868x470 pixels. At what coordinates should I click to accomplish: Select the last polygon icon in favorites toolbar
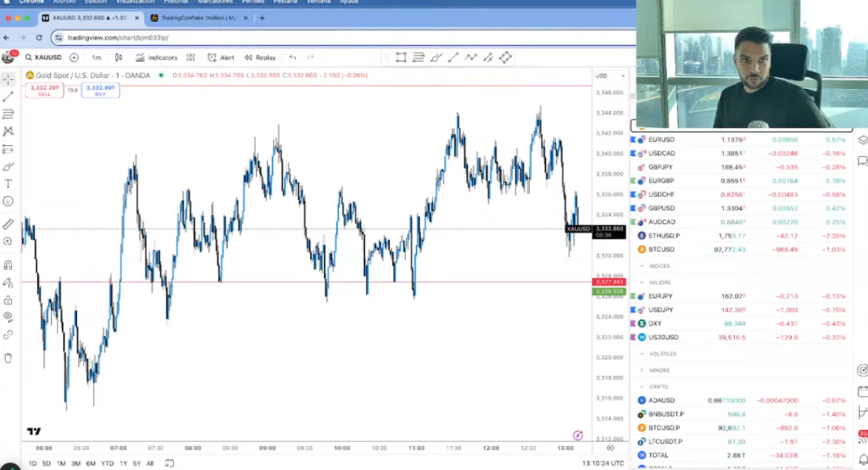tap(505, 57)
